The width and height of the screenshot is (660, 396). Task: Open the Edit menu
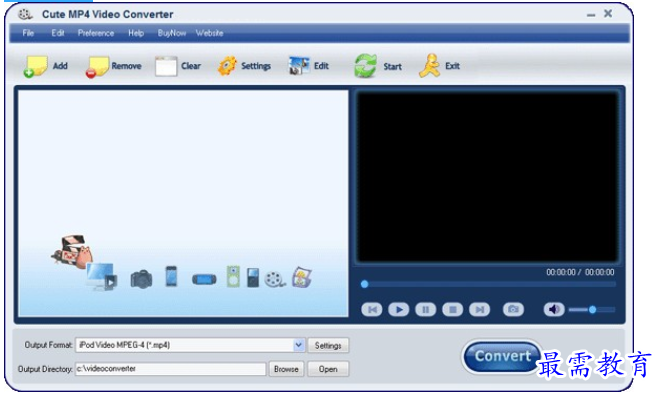[58, 33]
